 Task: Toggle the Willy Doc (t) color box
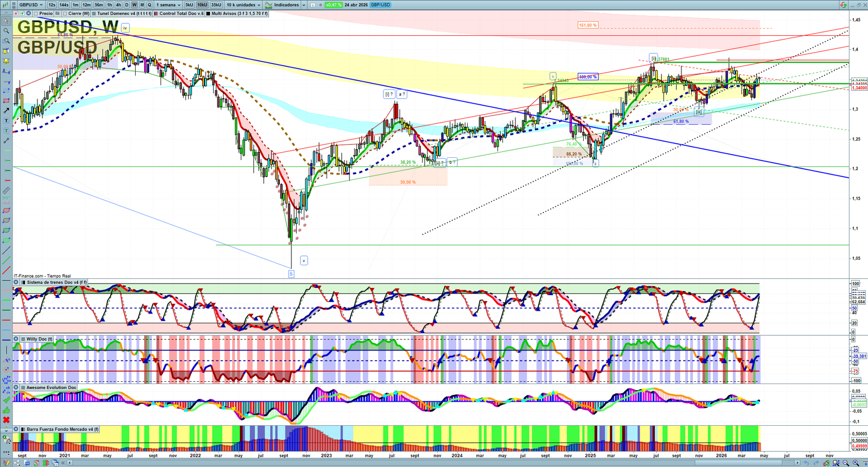tap(23, 339)
